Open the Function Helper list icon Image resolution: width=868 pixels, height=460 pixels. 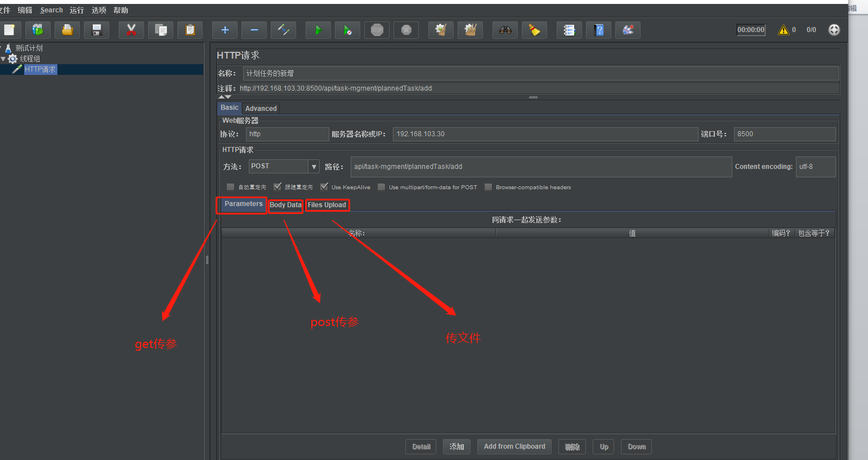tap(569, 30)
